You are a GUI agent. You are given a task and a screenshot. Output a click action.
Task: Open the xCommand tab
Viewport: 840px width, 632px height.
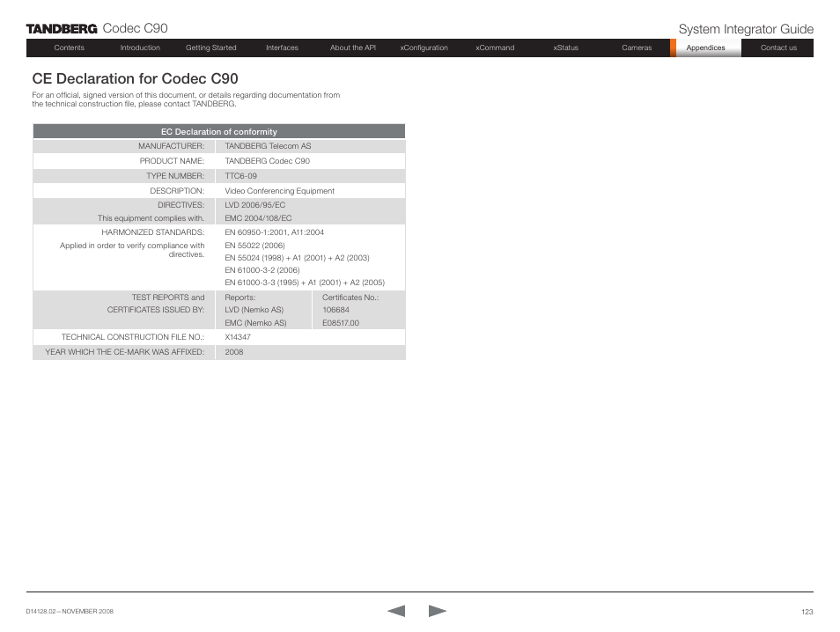click(x=495, y=48)
